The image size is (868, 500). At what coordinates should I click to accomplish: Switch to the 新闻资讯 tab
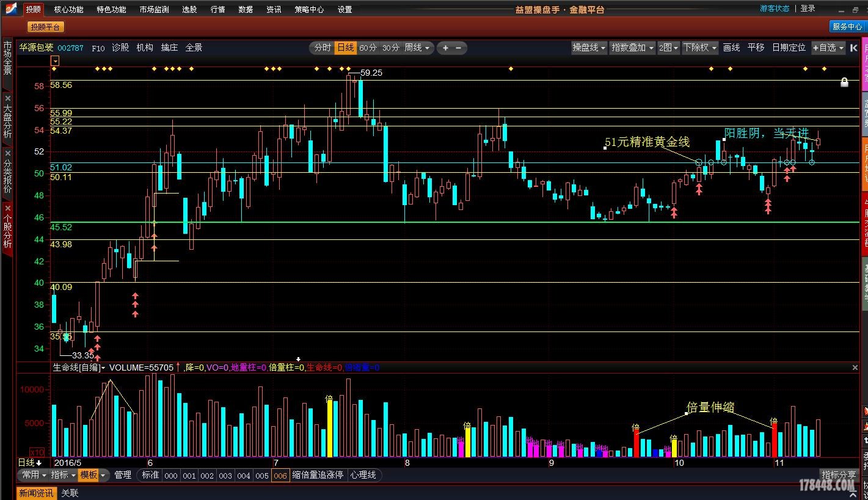click(x=36, y=493)
